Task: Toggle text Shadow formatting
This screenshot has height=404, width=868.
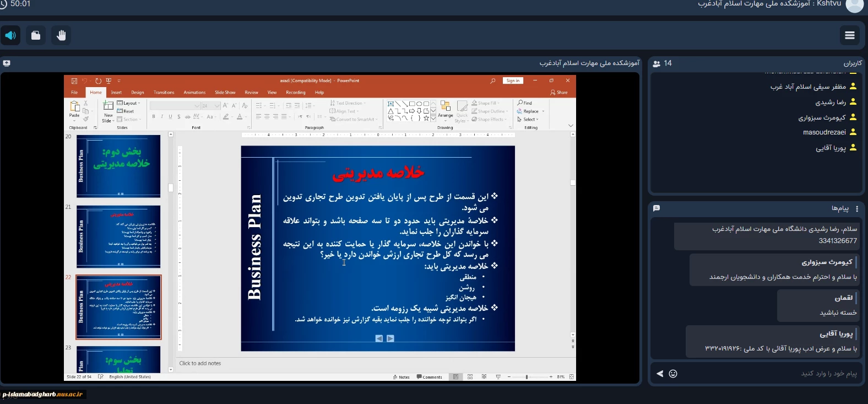Action: pyautogui.click(x=179, y=117)
